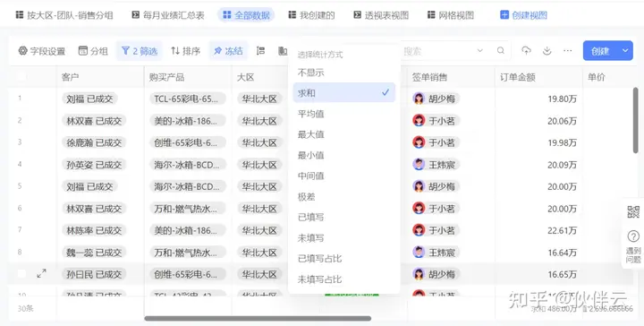Click the search magnifier icon
644x326 pixels.
tap(500, 50)
